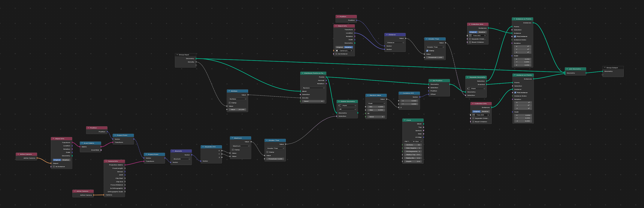Click Combine XYZ Z input socket
The image size is (644, 208).
point(399,108)
